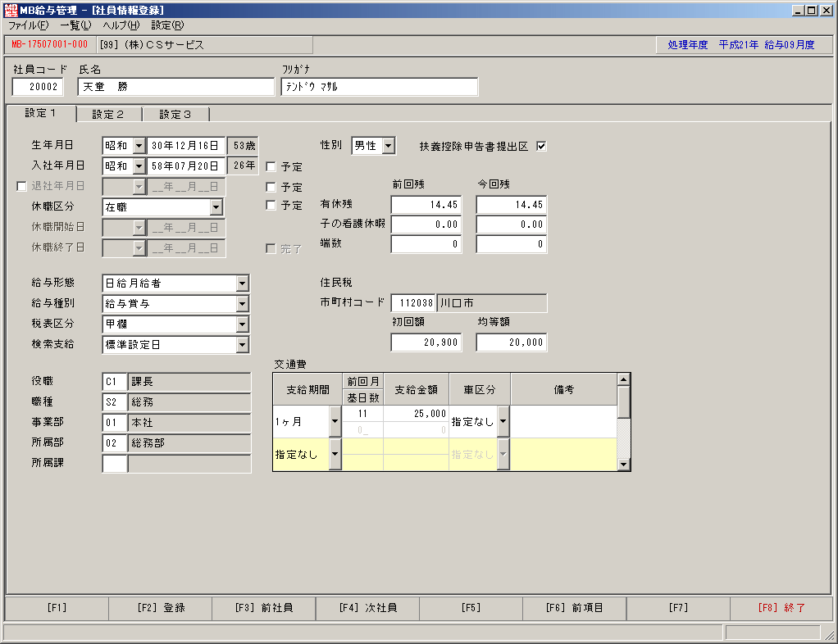Go to previous employee with [F3] 前社員
This screenshot has width=838, height=644.
click(x=264, y=608)
